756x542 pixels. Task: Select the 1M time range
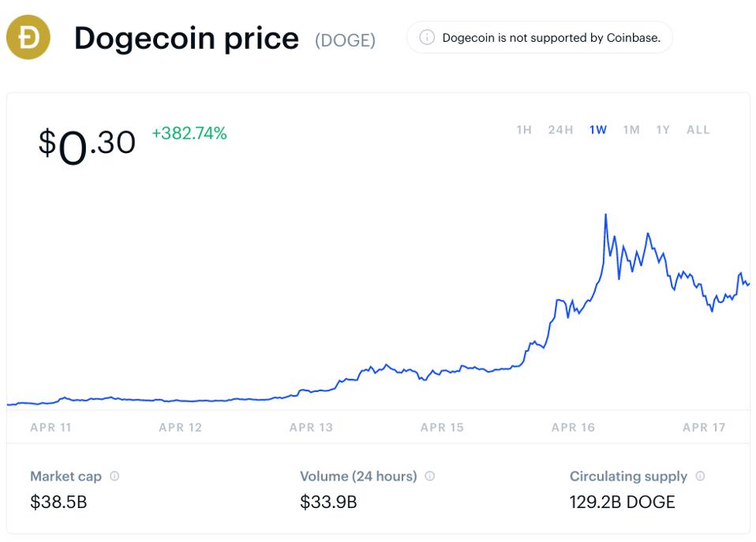[x=631, y=130]
